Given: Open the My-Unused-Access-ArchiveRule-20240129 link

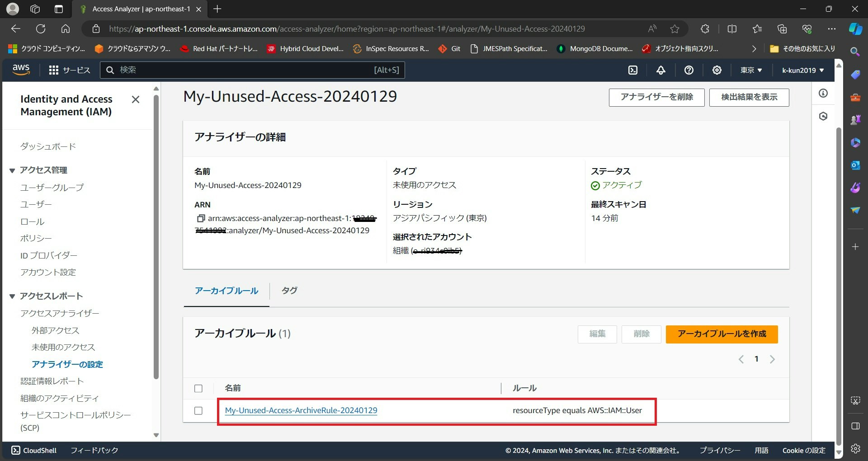Looking at the screenshot, I should coord(301,410).
